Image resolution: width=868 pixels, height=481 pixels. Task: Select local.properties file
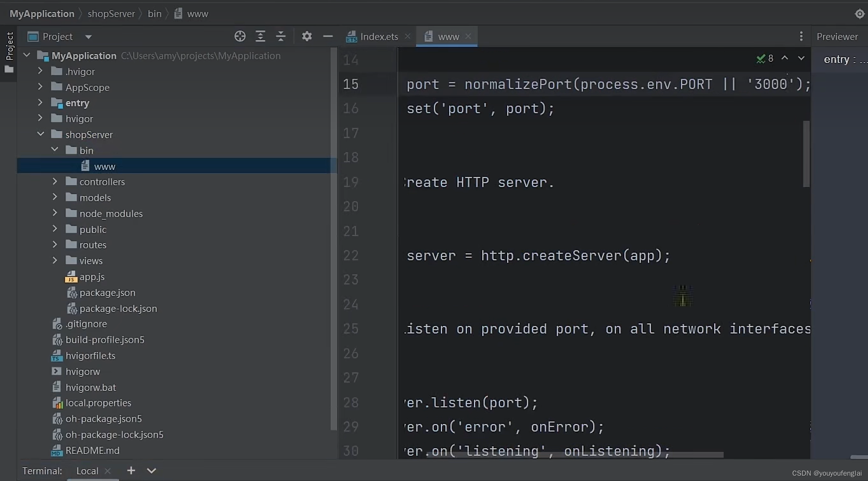[x=98, y=403]
